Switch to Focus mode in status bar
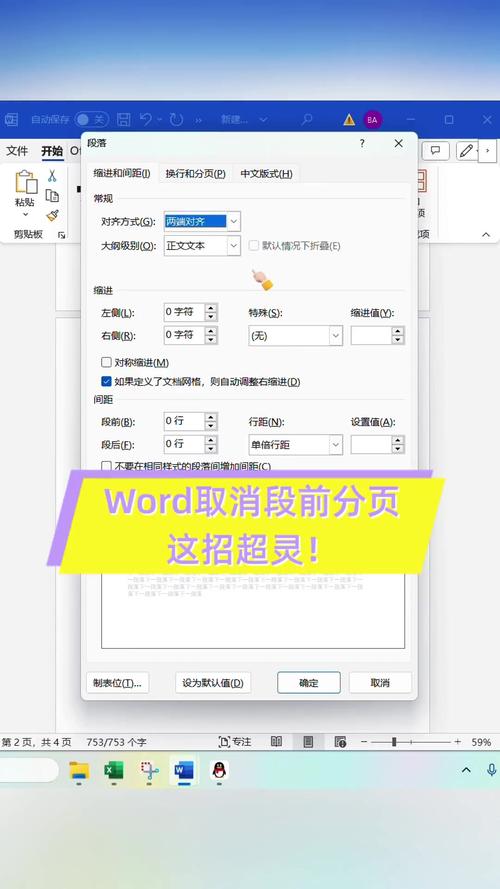This screenshot has width=500, height=889. (235, 742)
